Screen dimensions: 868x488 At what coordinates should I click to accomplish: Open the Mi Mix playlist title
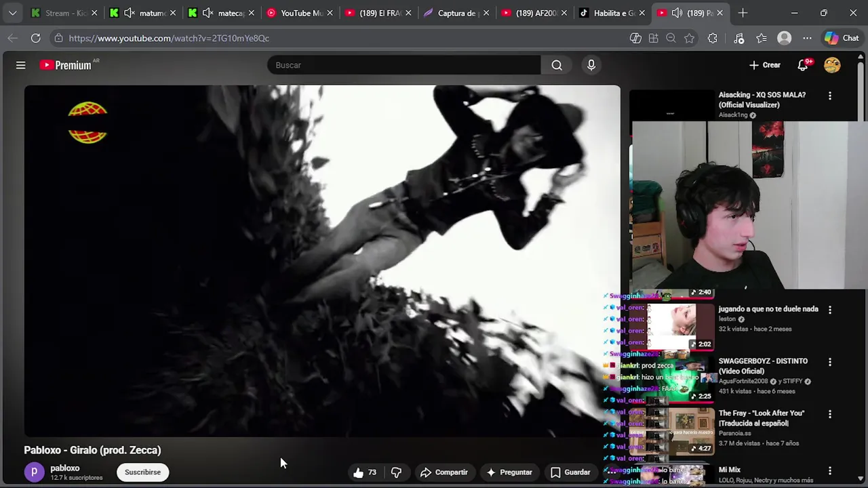point(730,470)
